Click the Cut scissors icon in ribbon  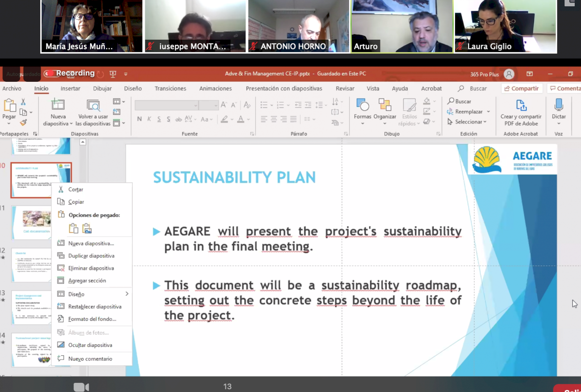(x=23, y=102)
